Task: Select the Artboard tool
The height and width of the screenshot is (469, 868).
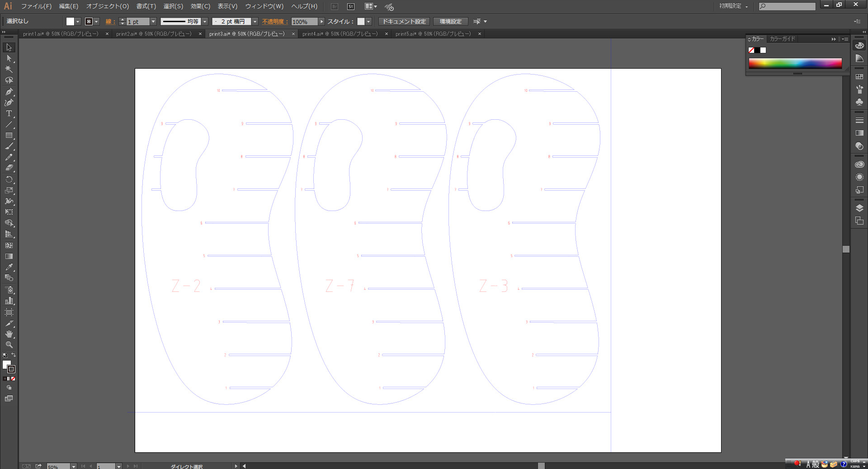Action: coord(9,312)
